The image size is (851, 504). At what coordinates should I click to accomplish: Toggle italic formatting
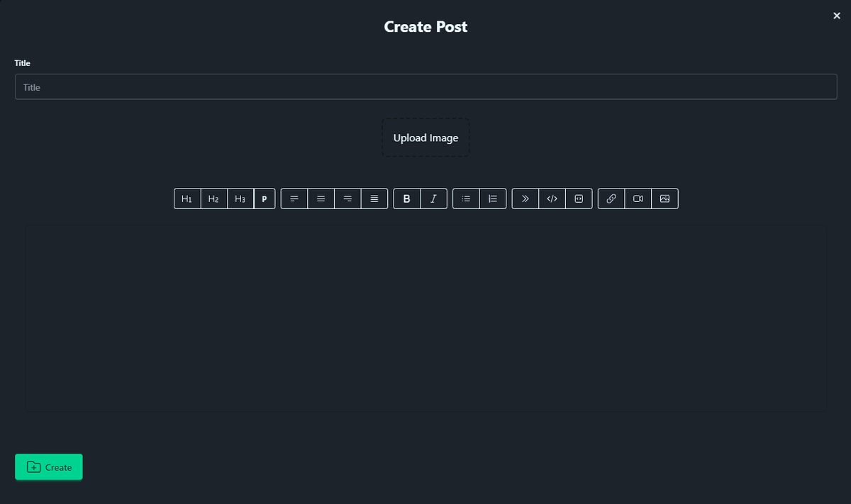point(433,198)
